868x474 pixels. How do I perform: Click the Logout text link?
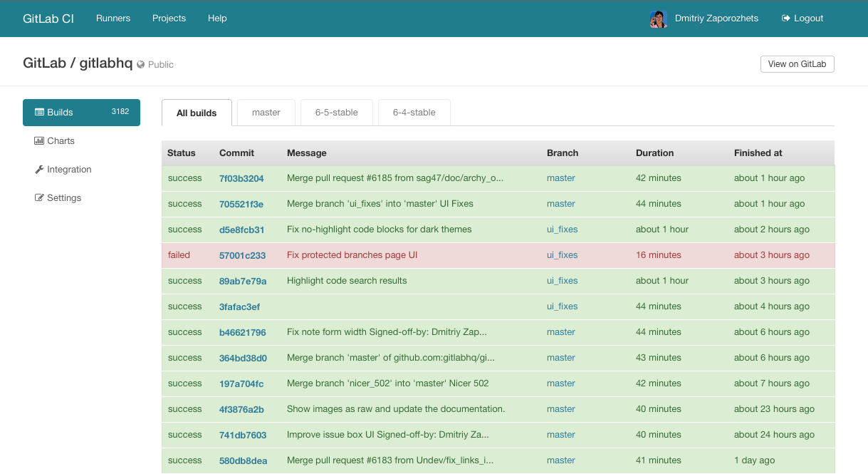pyautogui.click(x=808, y=19)
